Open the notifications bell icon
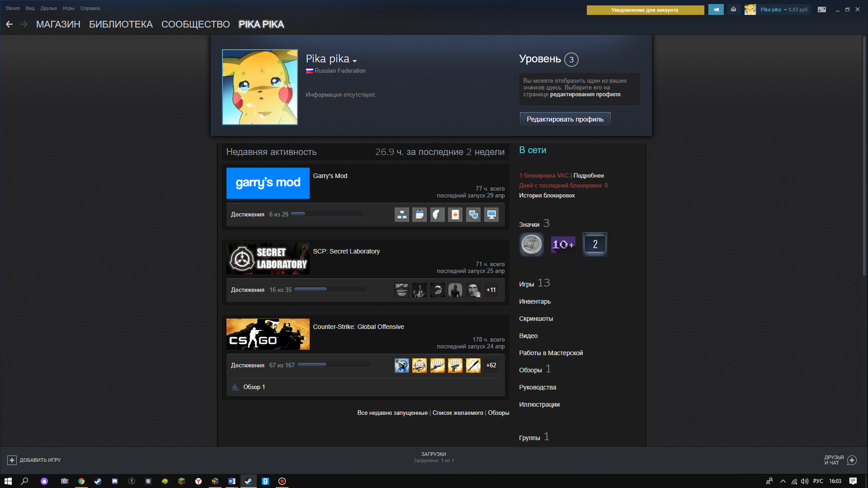Viewport: 868px width, 488px height. (x=733, y=9)
